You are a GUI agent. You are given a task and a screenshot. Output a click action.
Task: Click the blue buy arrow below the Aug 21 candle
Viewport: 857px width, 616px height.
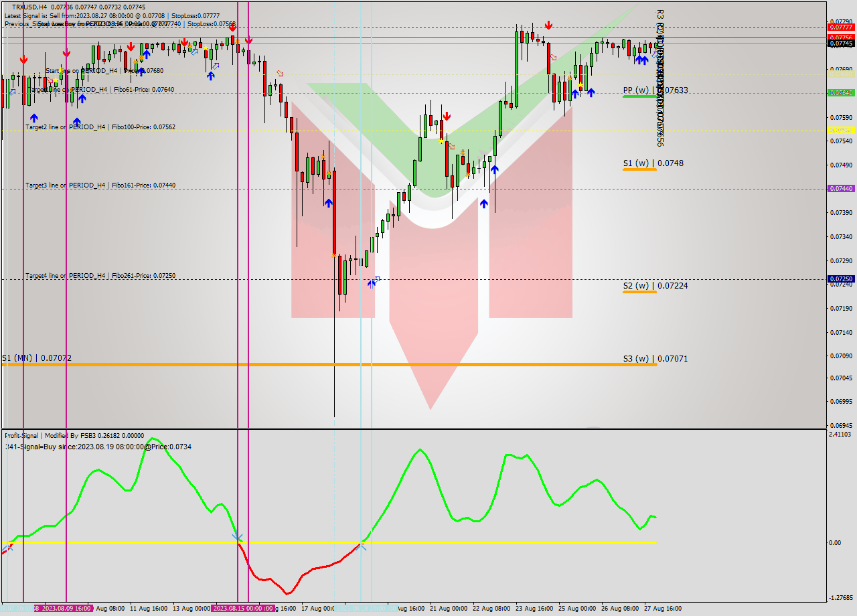[483, 204]
